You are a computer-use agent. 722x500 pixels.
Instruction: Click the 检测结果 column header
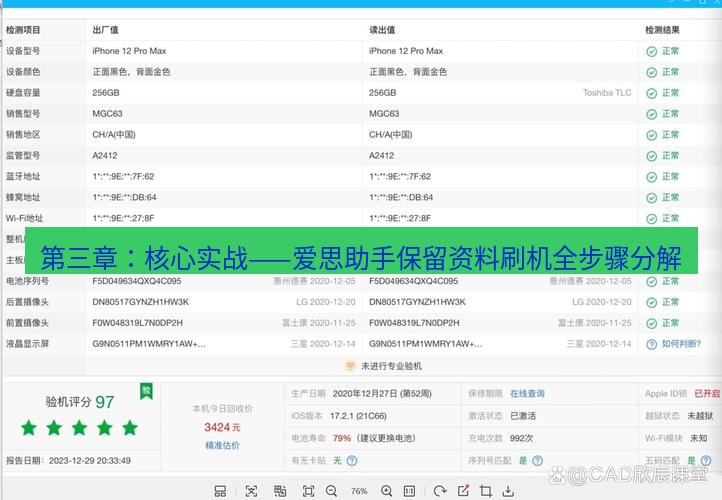pos(662,30)
